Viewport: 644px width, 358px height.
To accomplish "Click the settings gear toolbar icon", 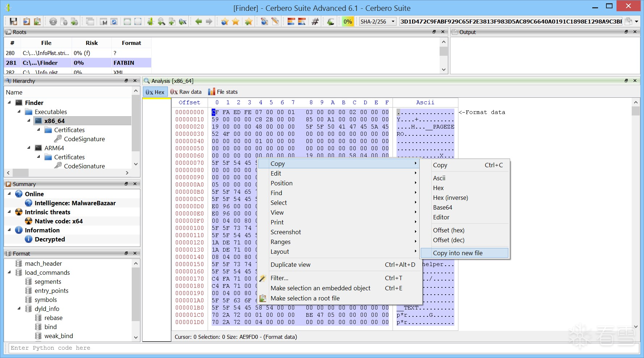I will pos(53,22).
